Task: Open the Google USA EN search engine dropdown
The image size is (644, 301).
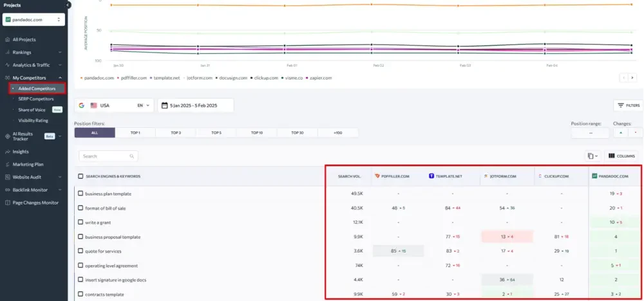Action: pos(114,105)
